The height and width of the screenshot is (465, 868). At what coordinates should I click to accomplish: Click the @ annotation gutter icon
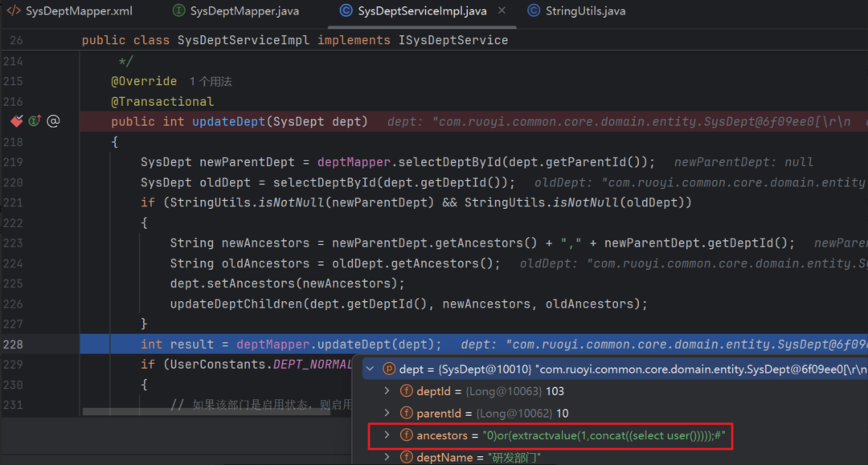click(53, 121)
